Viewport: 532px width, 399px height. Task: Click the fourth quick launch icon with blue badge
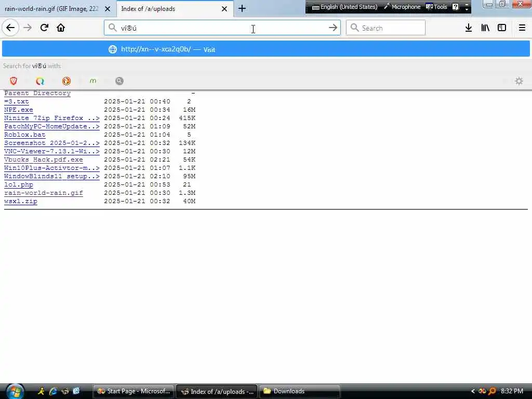coord(76,391)
